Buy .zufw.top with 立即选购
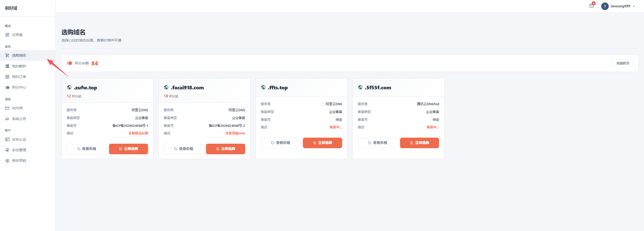Screen dimensions: 644x231 [x=128, y=149]
